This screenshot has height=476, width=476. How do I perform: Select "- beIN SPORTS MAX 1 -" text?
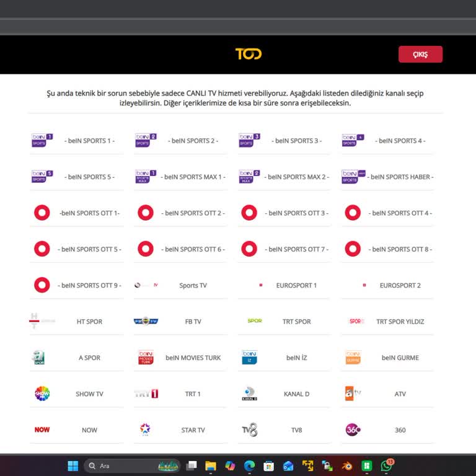[x=193, y=177]
